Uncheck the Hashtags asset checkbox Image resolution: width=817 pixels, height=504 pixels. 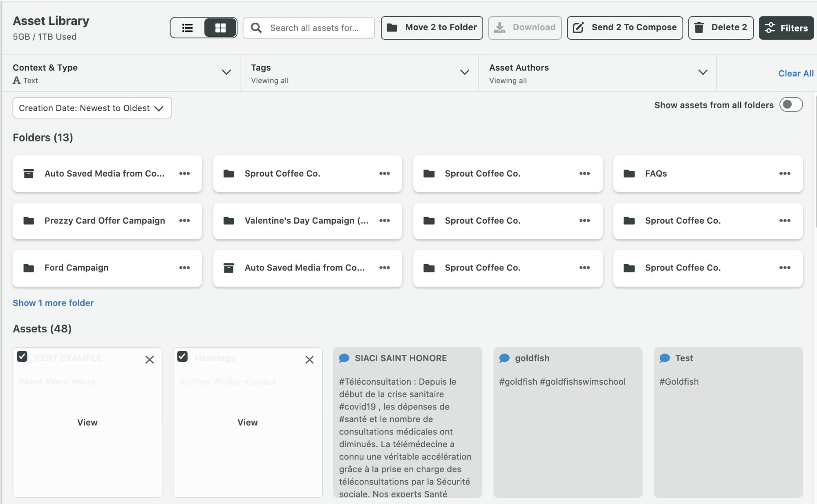click(182, 356)
